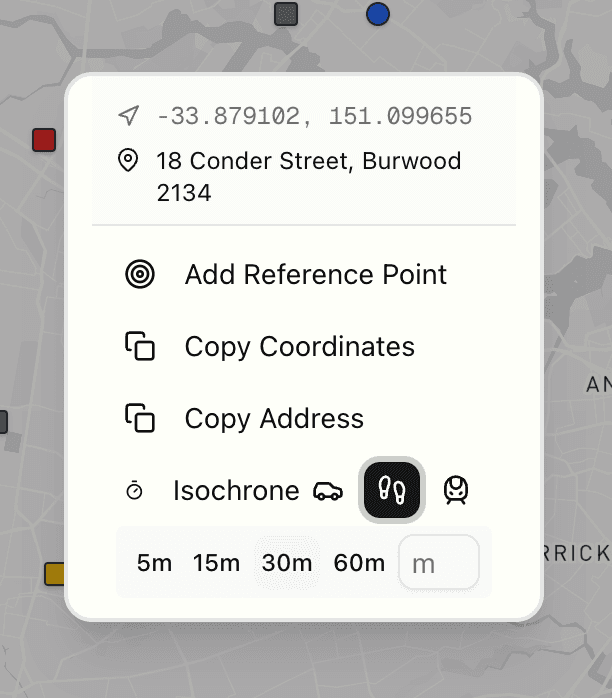Set isochrone time to 60m
The height and width of the screenshot is (698, 612).
point(360,563)
